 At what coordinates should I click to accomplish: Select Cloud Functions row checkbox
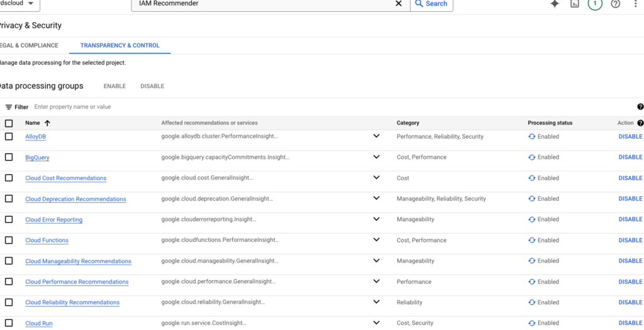click(9, 240)
